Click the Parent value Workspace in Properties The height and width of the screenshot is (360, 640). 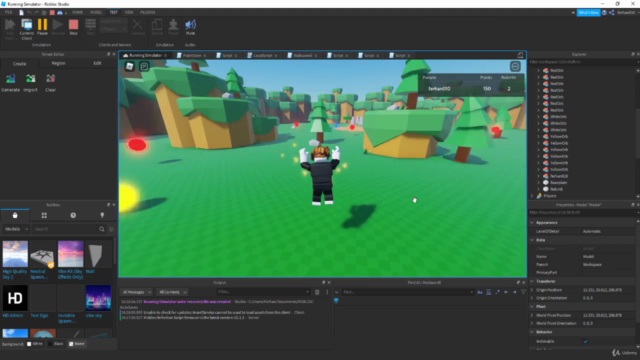[592, 264]
